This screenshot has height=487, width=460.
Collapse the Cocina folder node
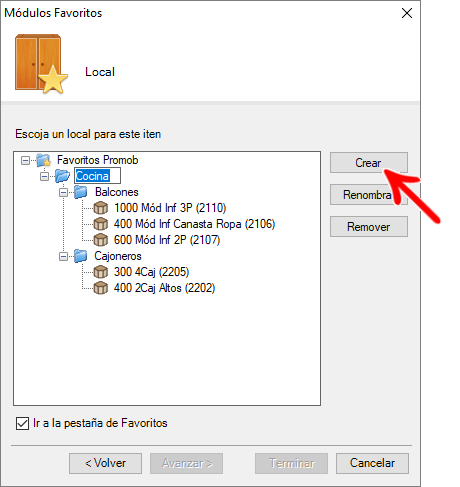[x=44, y=177]
